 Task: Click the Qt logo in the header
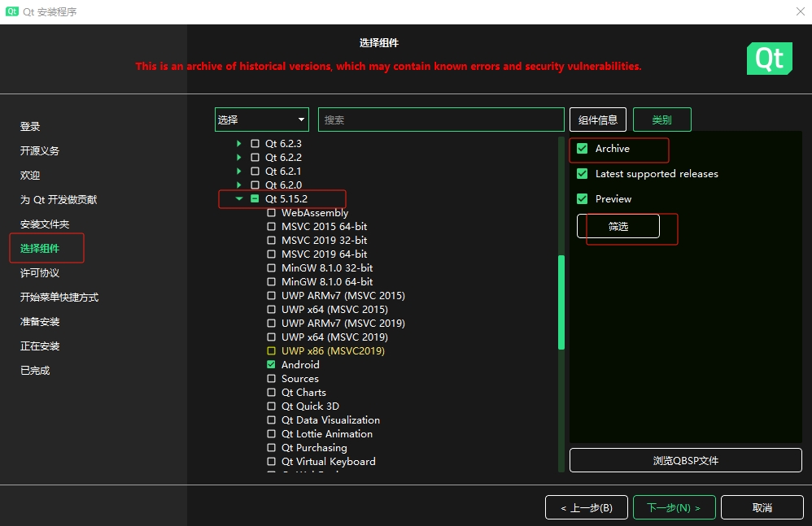(x=769, y=59)
